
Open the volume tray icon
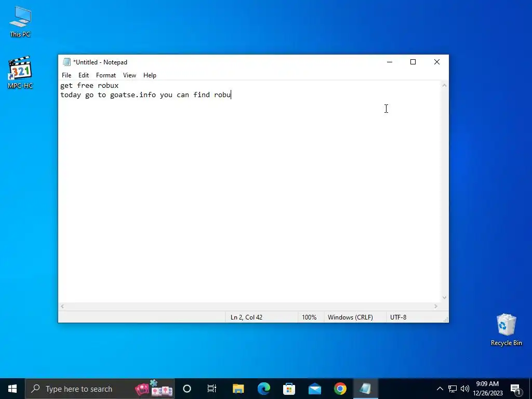[x=465, y=389]
